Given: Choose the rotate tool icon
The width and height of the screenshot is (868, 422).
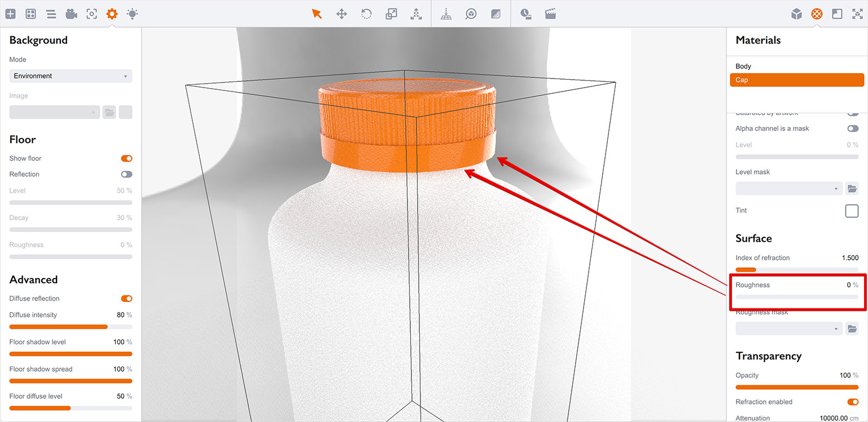Looking at the screenshot, I should [x=366, y=14].
